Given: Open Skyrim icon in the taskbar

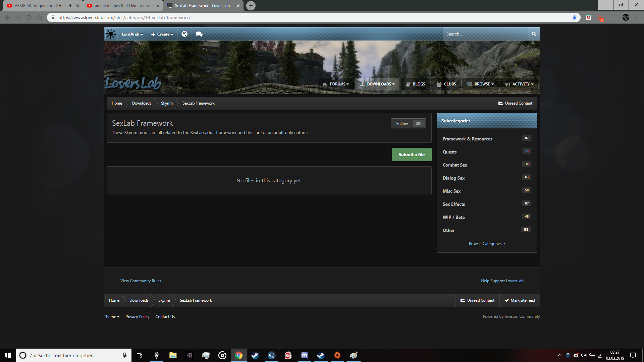Looking at the screenshot, I should pyautogui.click(x=156, y=355).
